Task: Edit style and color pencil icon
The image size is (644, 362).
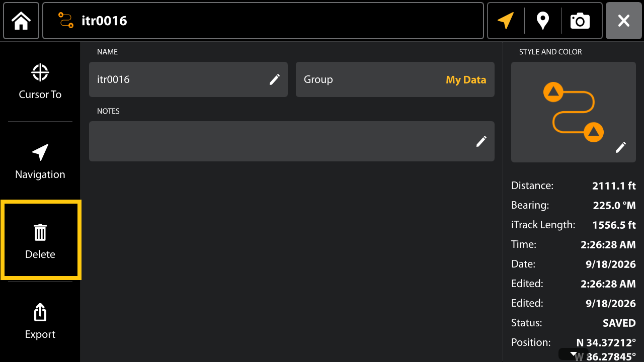Action: pos(621,147)
